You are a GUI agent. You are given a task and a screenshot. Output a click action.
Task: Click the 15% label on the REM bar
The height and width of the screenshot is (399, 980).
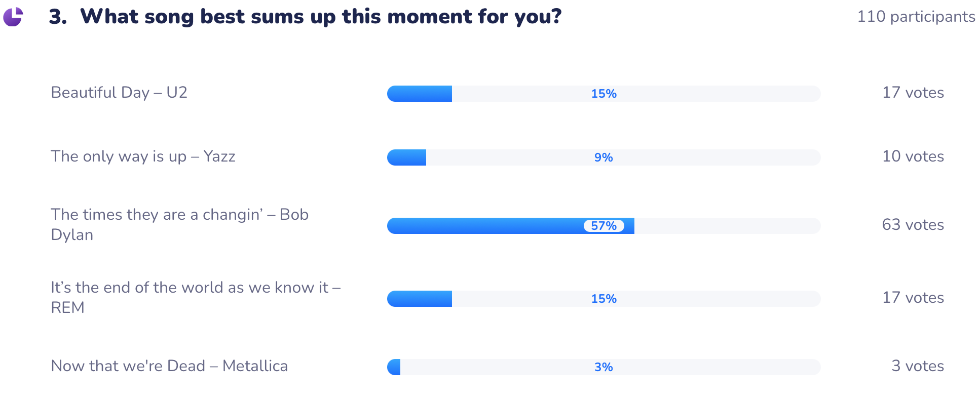[x=604, y=299]
